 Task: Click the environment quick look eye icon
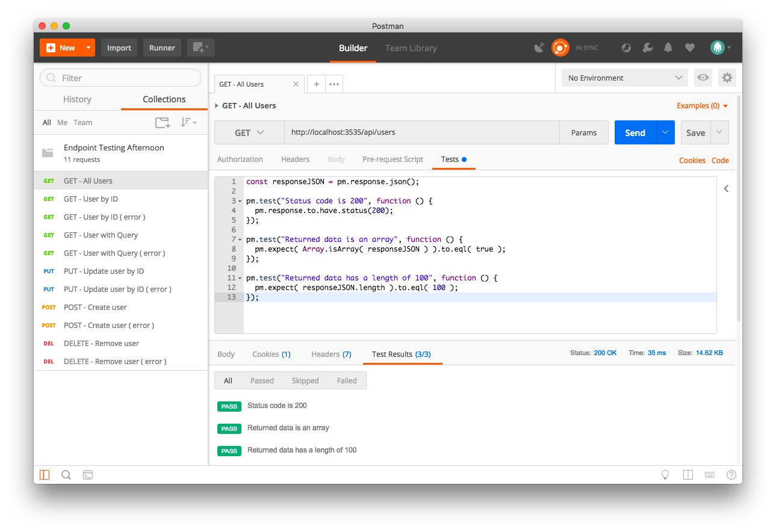[x=702, y=78]
